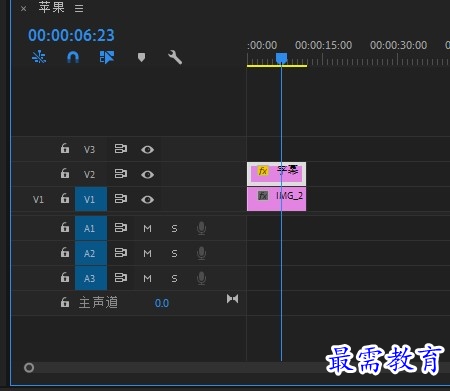Click master track output assignment icon
The image size is (450, 391).
[232, 299]
